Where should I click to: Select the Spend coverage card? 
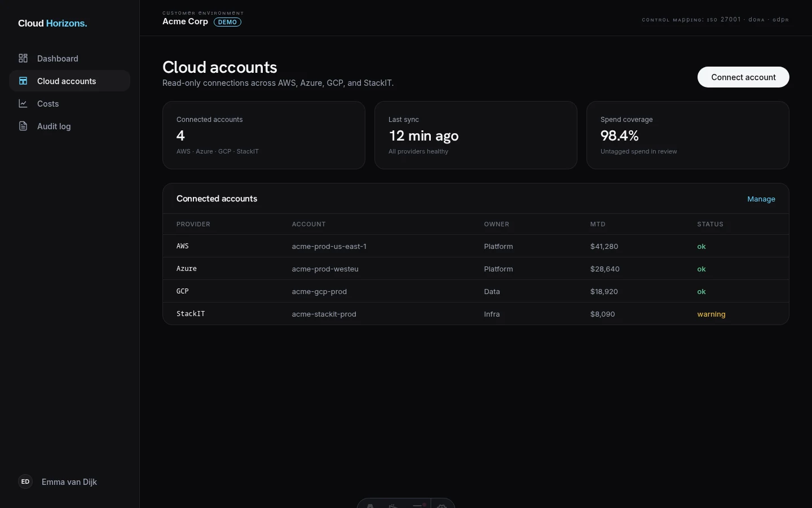coord(688,135)
